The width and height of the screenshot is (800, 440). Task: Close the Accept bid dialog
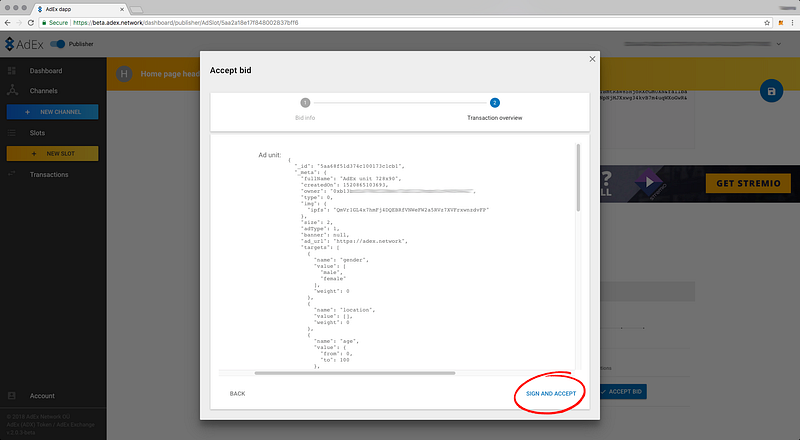(592, 59)
